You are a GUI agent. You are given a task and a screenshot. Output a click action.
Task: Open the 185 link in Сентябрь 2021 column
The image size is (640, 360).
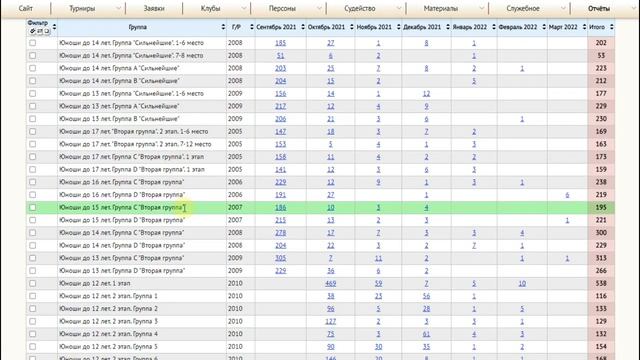pyautogui.click(x=280, y=43)
